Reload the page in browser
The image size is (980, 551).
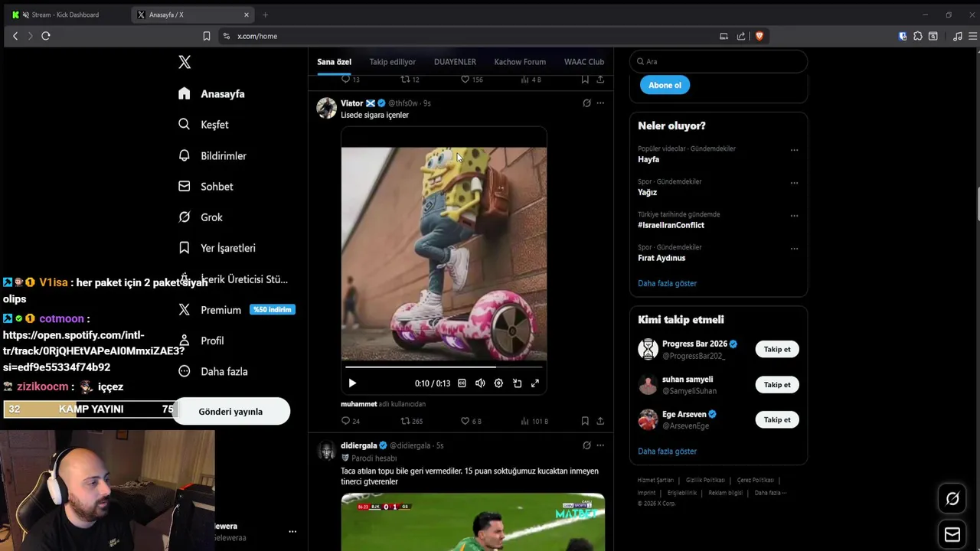coord(46,36)
